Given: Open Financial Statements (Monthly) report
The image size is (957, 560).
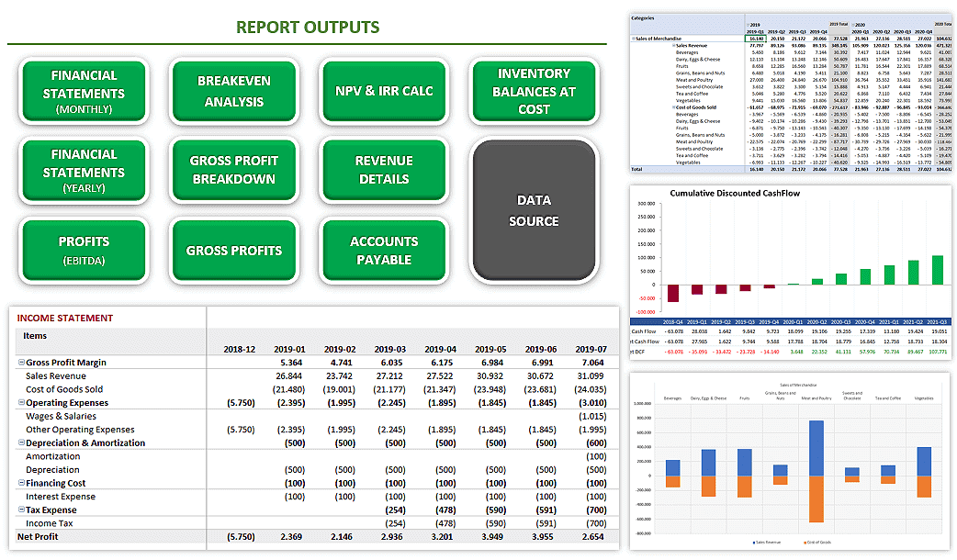Looking at the screenshot, I should tap(84, 92).
